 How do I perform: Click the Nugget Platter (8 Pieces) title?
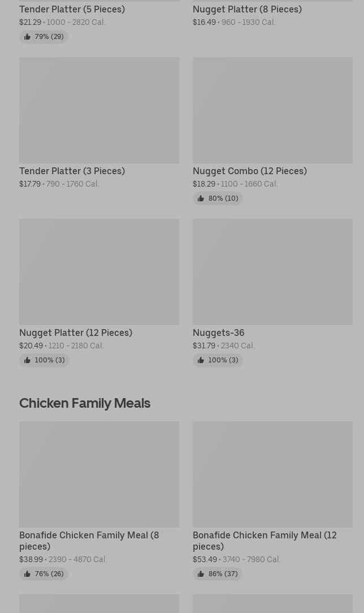[247, 9]
